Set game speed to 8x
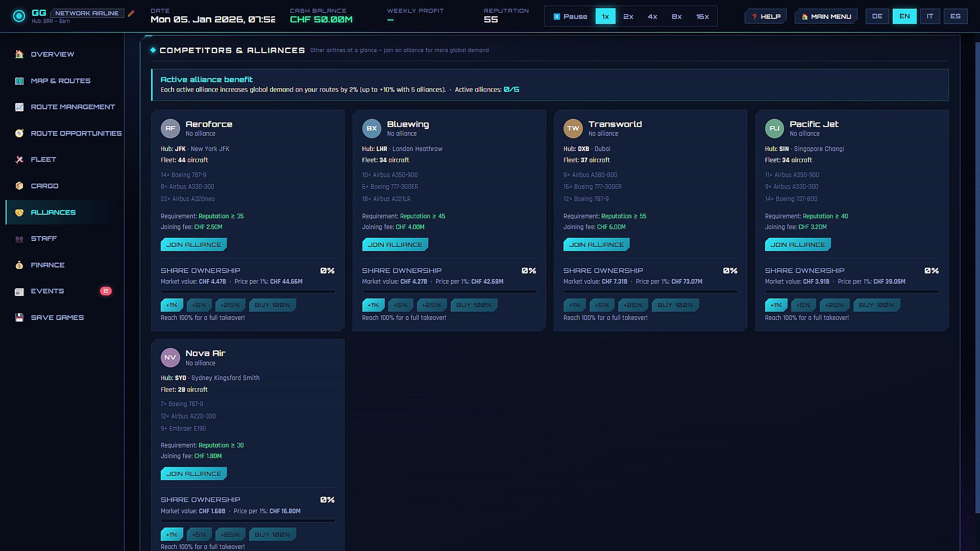Viewport: 980px width, 551px height. (x=676, y=16)
